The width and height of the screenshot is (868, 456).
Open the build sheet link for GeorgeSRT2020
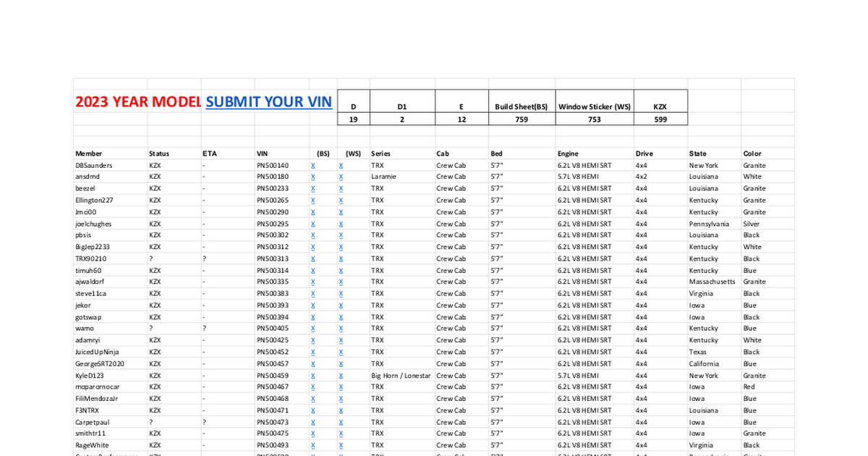[313, 364]
